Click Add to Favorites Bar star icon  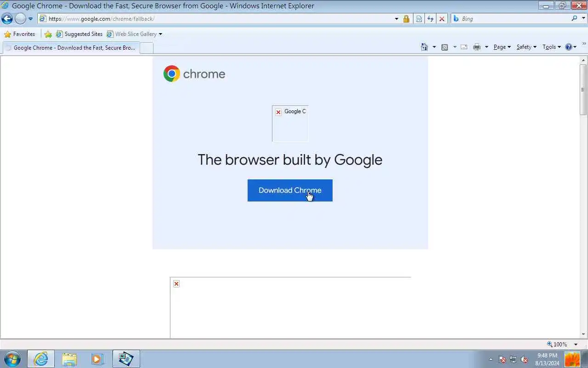tap(48, 34)
